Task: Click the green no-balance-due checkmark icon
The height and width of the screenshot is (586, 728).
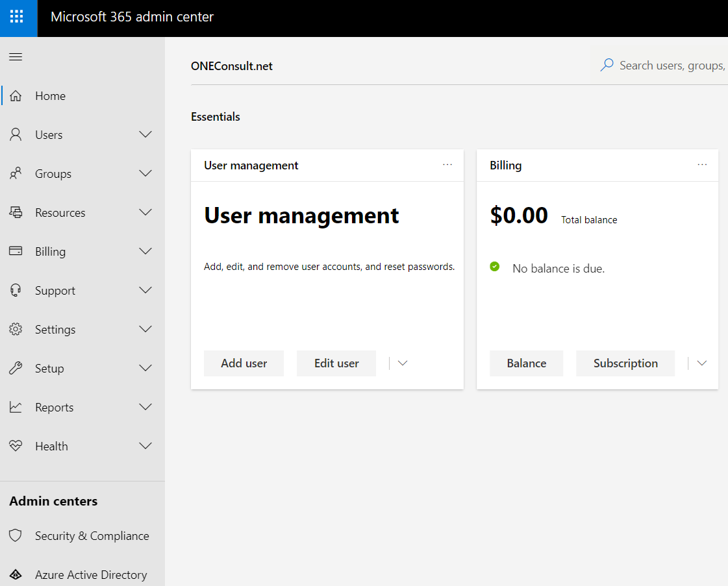Action: tap(495, 266)
